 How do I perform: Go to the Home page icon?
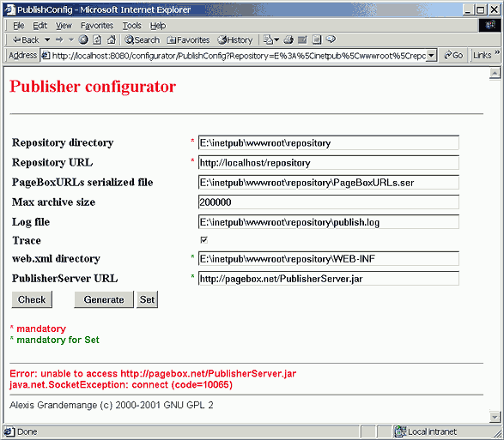coord(112,39)
